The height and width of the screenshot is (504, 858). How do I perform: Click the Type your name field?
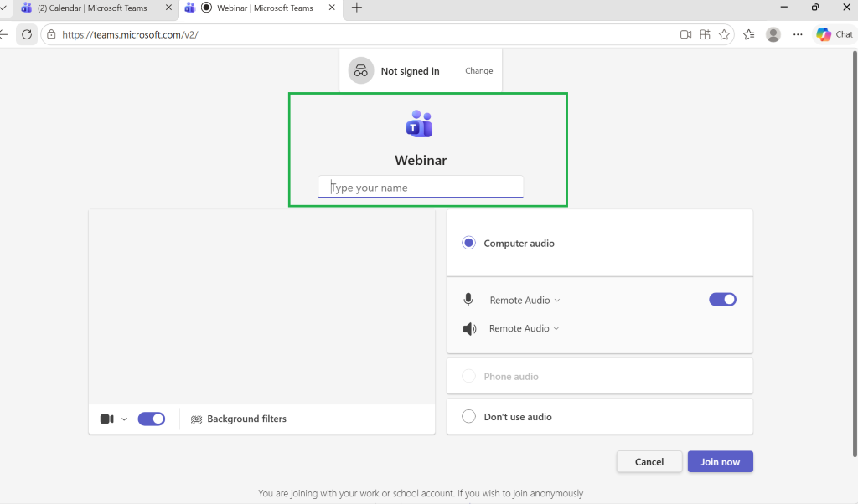pos(421,187)
